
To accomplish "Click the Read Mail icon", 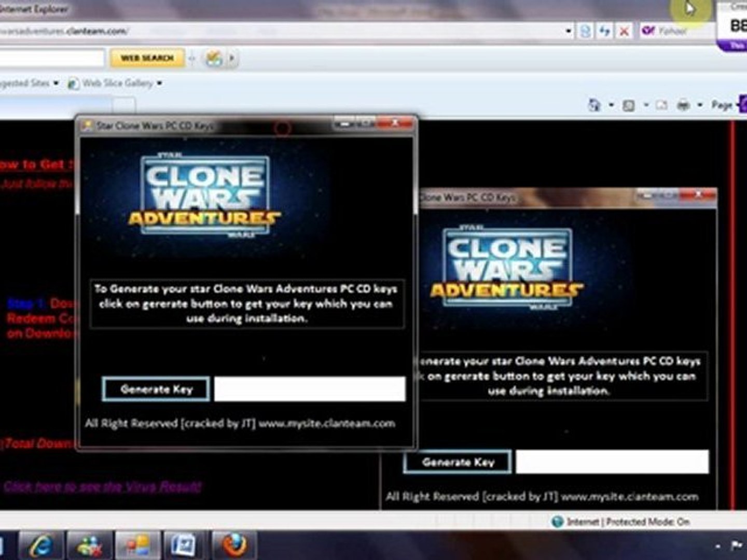I will [x=661, y=105].
